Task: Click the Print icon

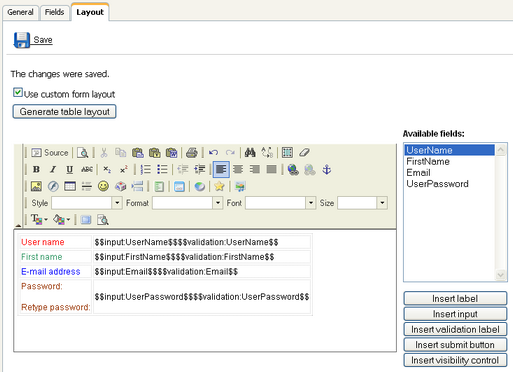Action: [192, 153]
